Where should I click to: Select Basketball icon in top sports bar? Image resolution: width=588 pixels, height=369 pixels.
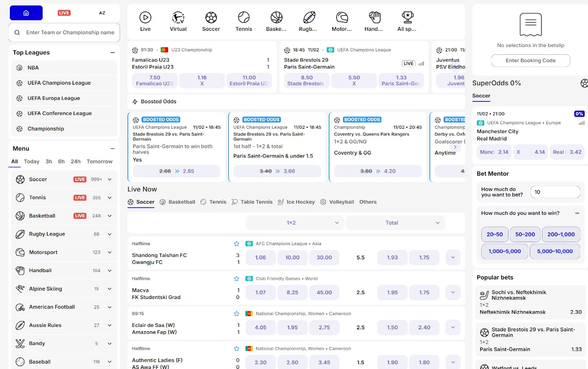tap(276, 18)
